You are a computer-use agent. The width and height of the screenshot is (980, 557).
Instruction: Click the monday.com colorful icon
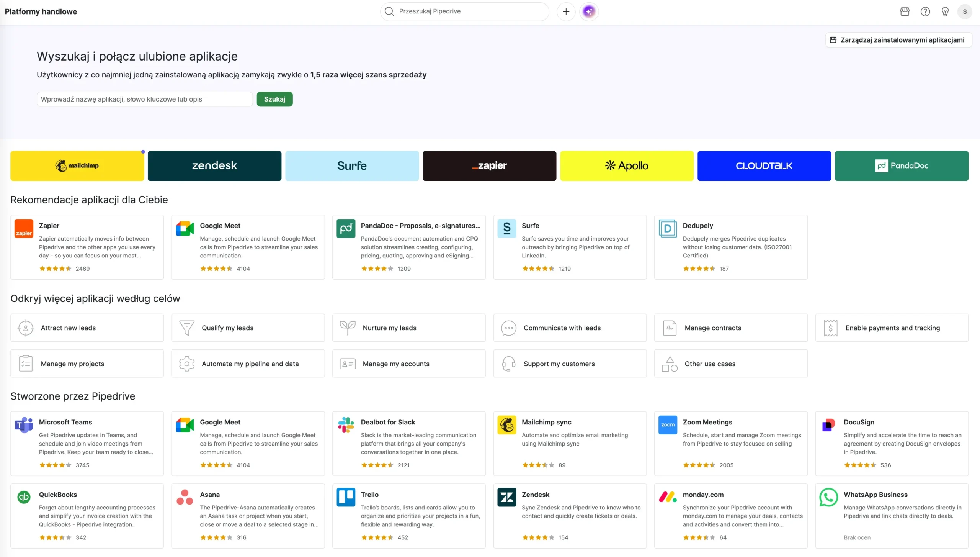coord(668,498)
